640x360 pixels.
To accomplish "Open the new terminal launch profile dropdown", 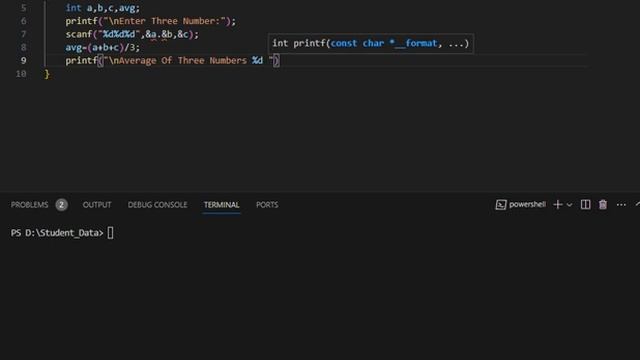I will [x=569, y=205].
